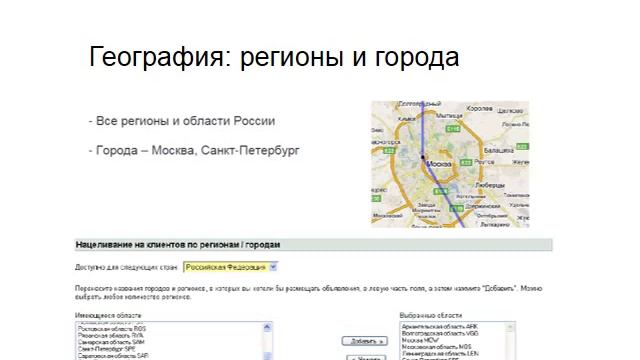Click the slide title География: регионы и города
Screen dimensions: 640x360
click(274, 57)
